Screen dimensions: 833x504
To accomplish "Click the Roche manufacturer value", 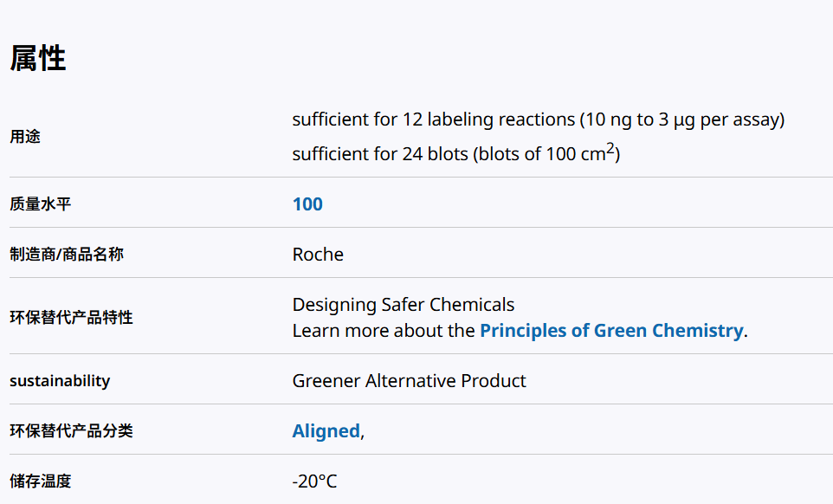I will 318,255.
